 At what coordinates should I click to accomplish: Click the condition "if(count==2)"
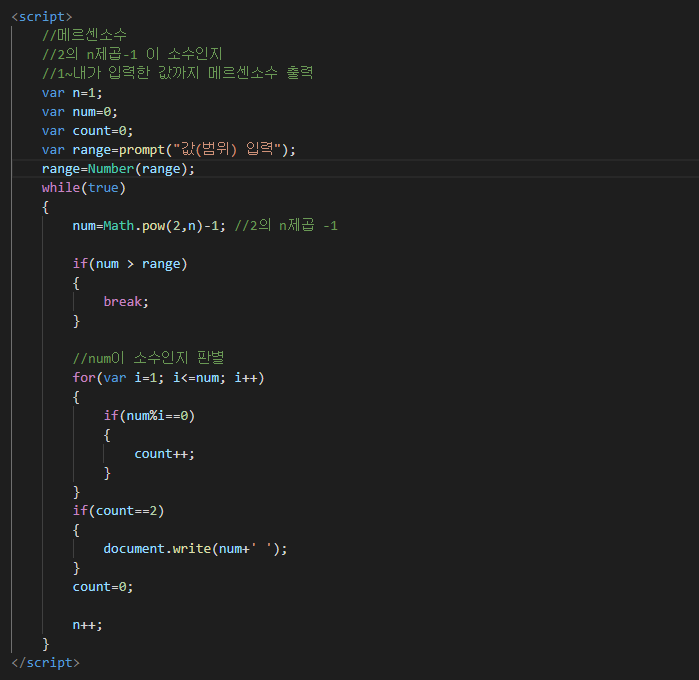point(118,511)
